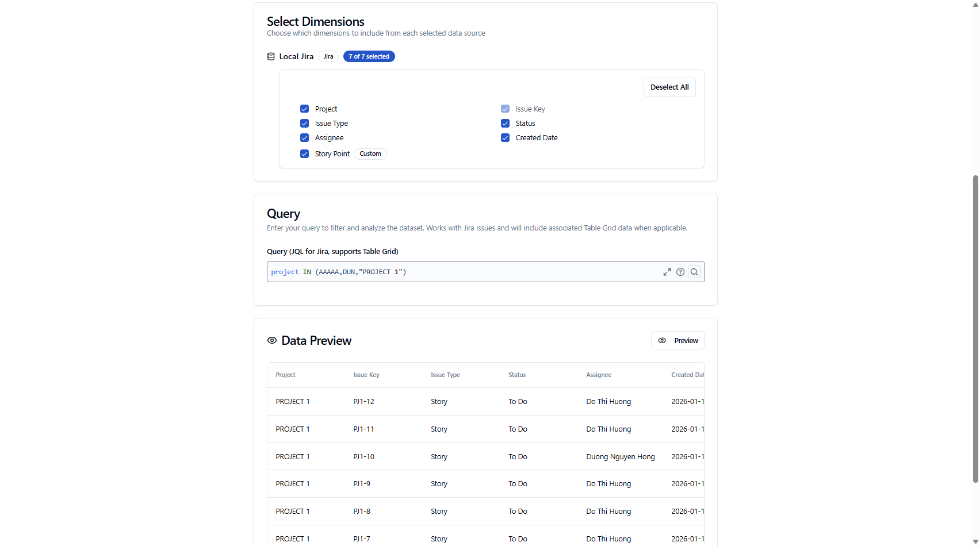Click the Issue Key dimension label
980x546 pixels.
pos(530,109)
